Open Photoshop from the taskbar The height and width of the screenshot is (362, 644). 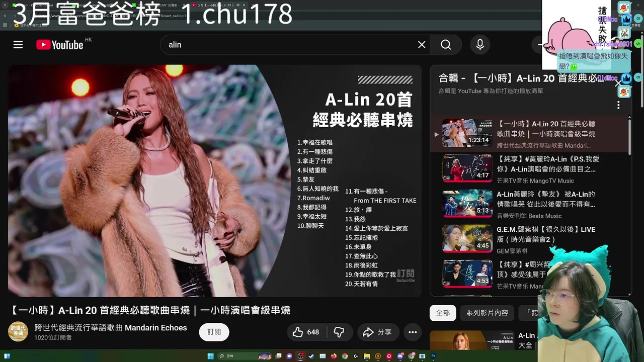coord(433,356)
